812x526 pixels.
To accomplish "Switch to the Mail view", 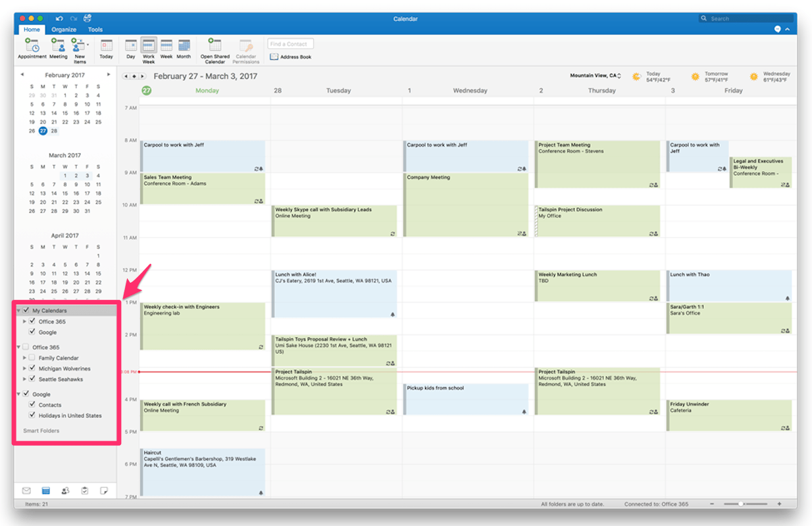I will (26, 490).
